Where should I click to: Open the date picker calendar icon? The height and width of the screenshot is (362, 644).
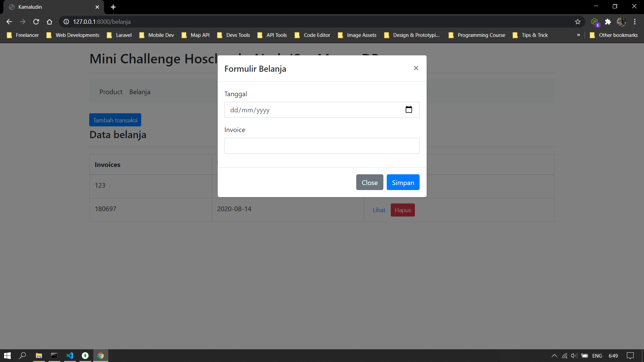[x=409, y=110]
